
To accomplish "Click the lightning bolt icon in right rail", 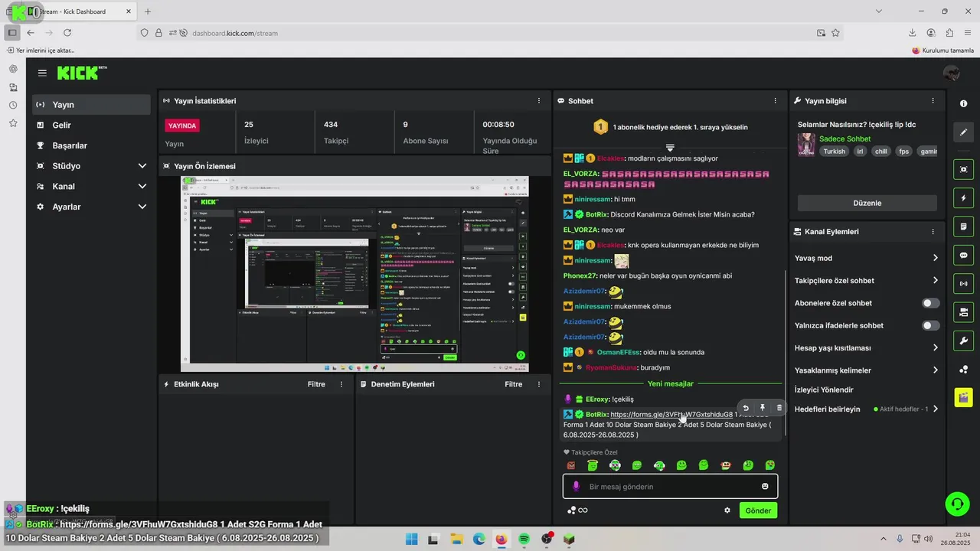I will (x=963, y=198).
